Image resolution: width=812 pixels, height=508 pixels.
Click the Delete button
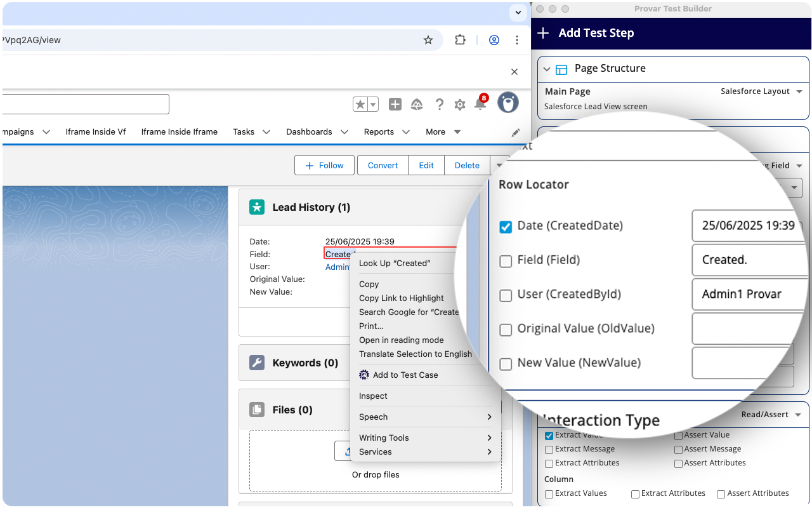pos(467,165)
